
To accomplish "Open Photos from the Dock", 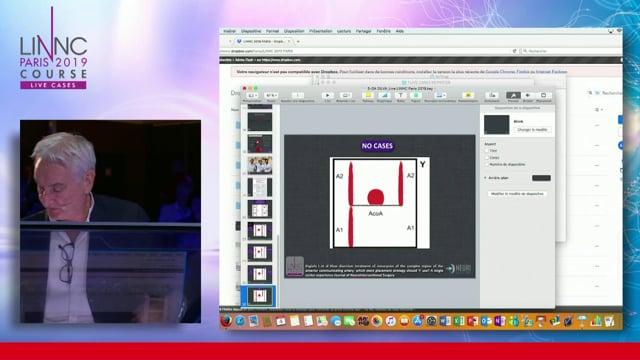I will (x=377, y=321).
